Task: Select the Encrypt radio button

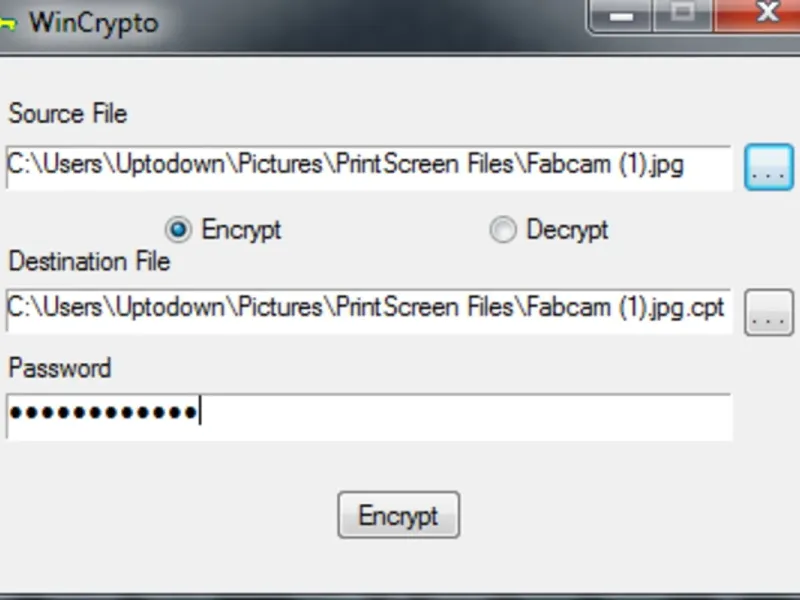Action: click(178, 231)
